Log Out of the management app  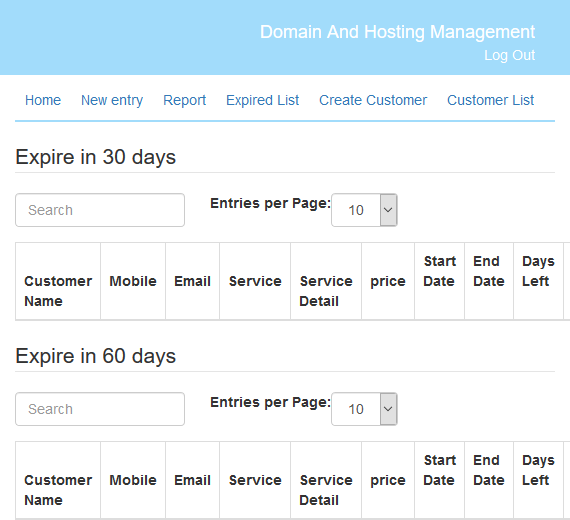click(509, 55)
